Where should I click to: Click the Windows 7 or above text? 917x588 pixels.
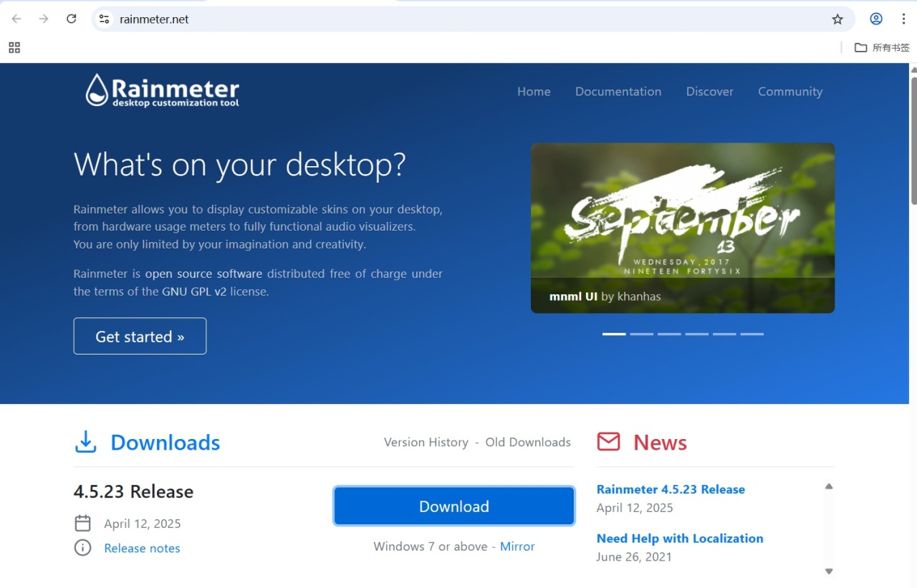(431, 546)
